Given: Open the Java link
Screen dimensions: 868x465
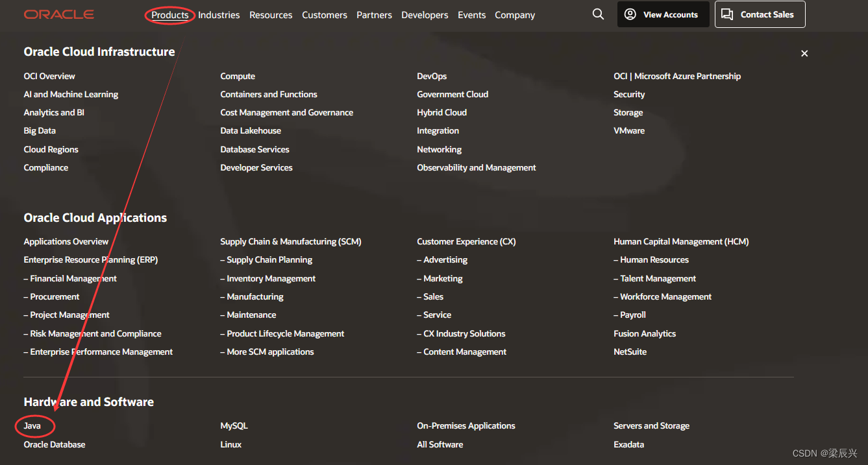Looking at the screenshot, I should 32,425.
